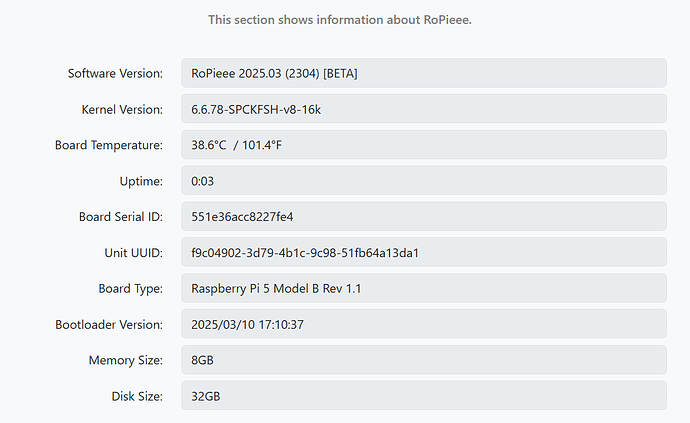Click the 'Board Serial ID:' label

tap(121, 217)
